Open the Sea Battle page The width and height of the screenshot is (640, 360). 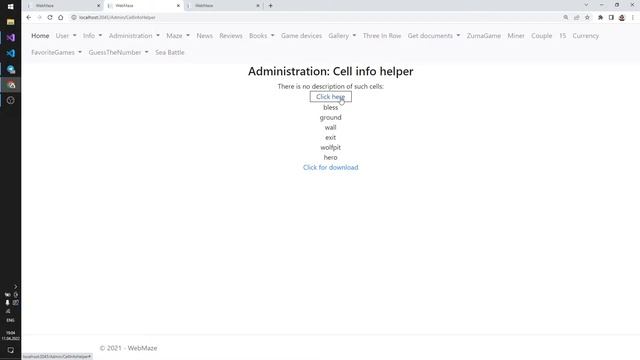click(x=169, y=52)
